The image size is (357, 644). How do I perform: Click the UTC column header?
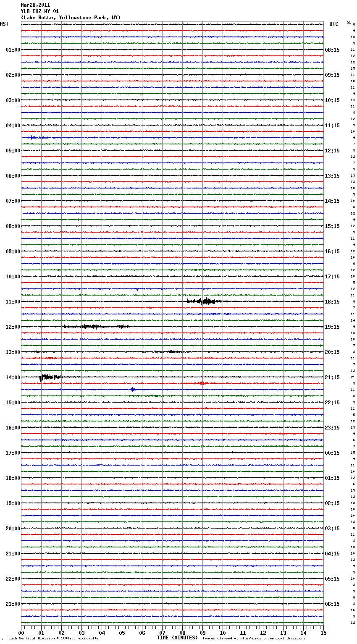pos(334,24)
